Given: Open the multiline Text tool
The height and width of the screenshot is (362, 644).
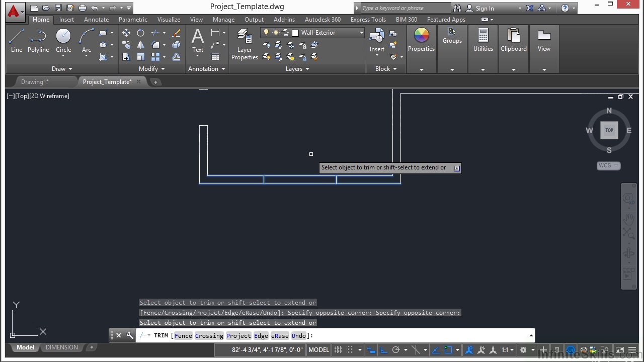Looking at the screenshot, I should (x=198, y=40).
